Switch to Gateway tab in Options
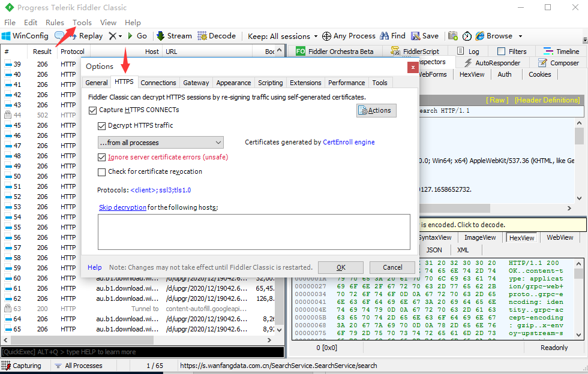This screenshot has width=588, height=374. tap(196, 83)
